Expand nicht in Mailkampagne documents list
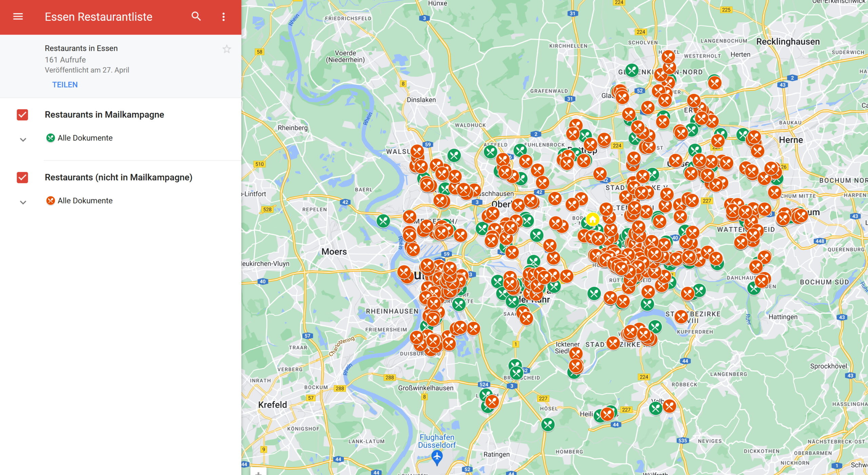 [23, 202]
